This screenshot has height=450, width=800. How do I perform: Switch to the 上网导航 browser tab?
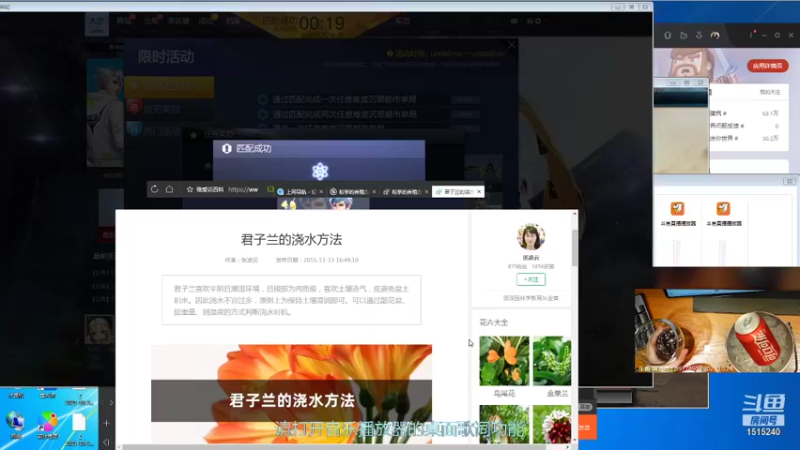300,192
